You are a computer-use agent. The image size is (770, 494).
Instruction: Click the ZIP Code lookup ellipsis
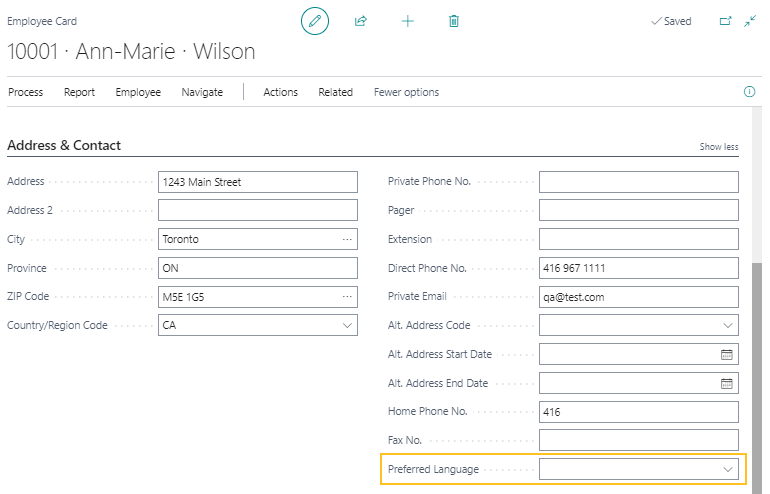point(347,297)
